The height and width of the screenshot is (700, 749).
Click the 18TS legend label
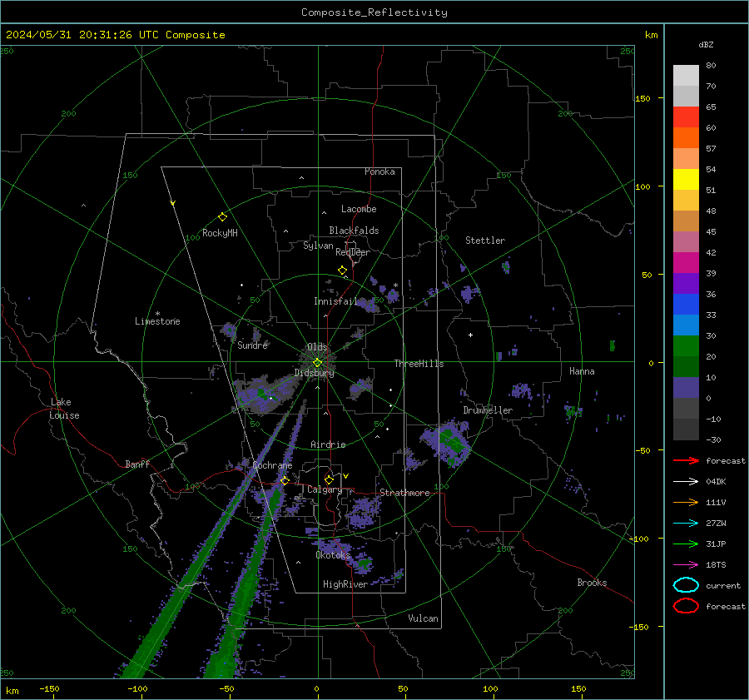click(716, 565)
